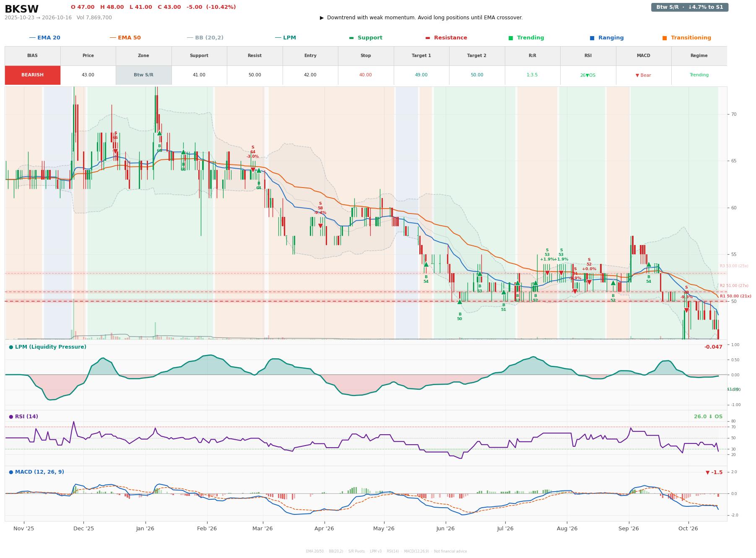This screenshot has width=756, height=558.
Task: Click the LPM reading -0.047
Action: tap(713, 347)
